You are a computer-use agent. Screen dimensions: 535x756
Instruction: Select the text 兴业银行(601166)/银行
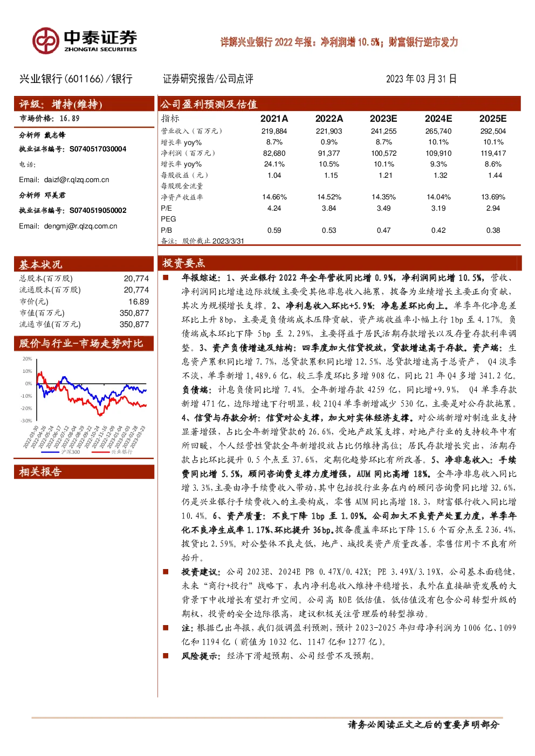76,79
